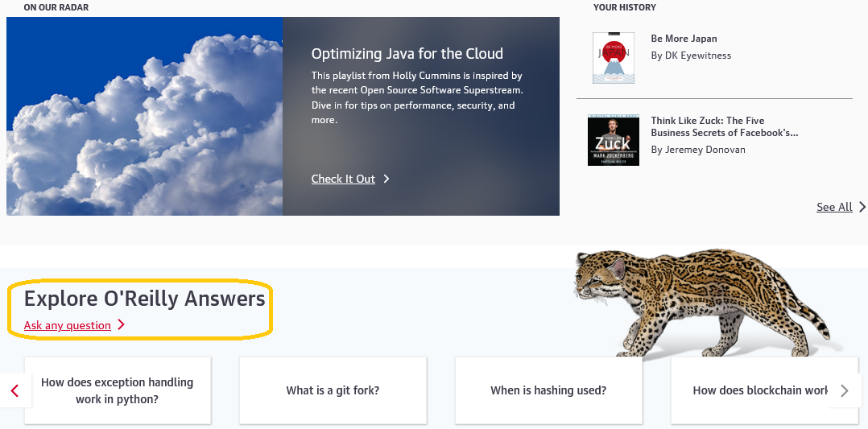Click the YOUR HISTORY section label
Viewport: 868px width, 429px height.
[x=625, y=8]
